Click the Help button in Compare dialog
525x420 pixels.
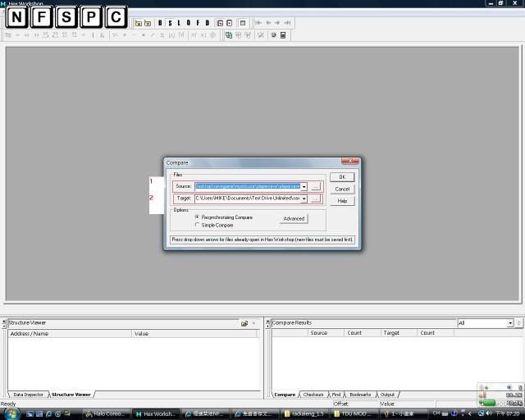pos(342,201)
